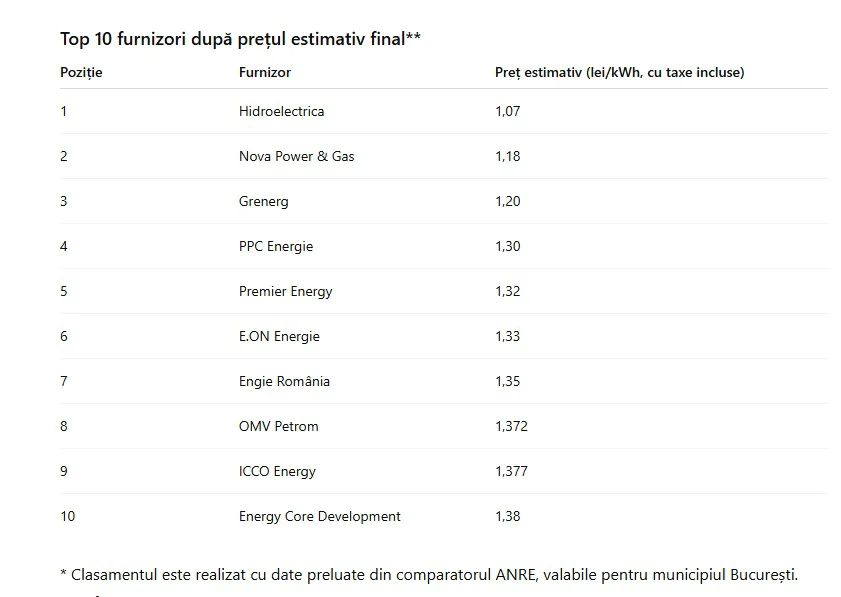The image size is (841, 597).
Task: Select the "Poziție" column header
Action: coord(81,73)
